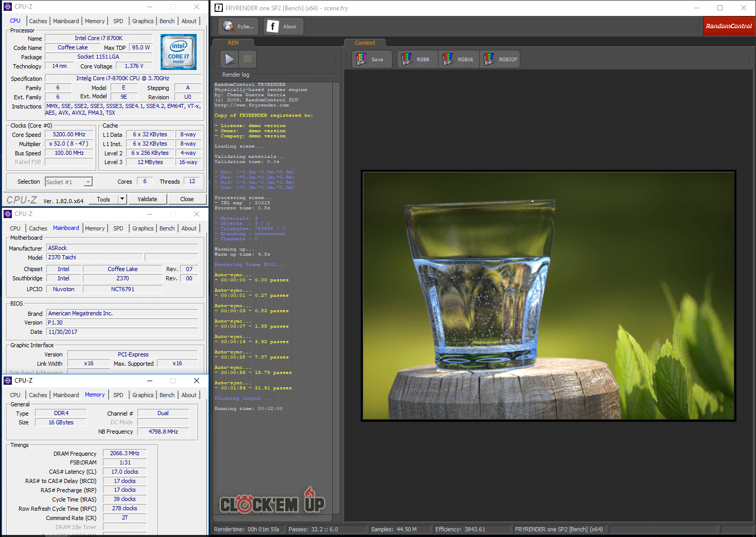Screen dimensions: 756x537
Task: Open the Tools dropdown arrow
Action: click(122, 199)
